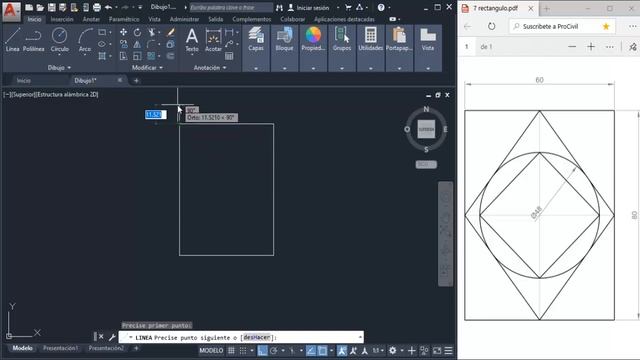This screenshot has height=360, width=640.
Task: Toggle Ortho mode in status bar
Action: (262, 351)
